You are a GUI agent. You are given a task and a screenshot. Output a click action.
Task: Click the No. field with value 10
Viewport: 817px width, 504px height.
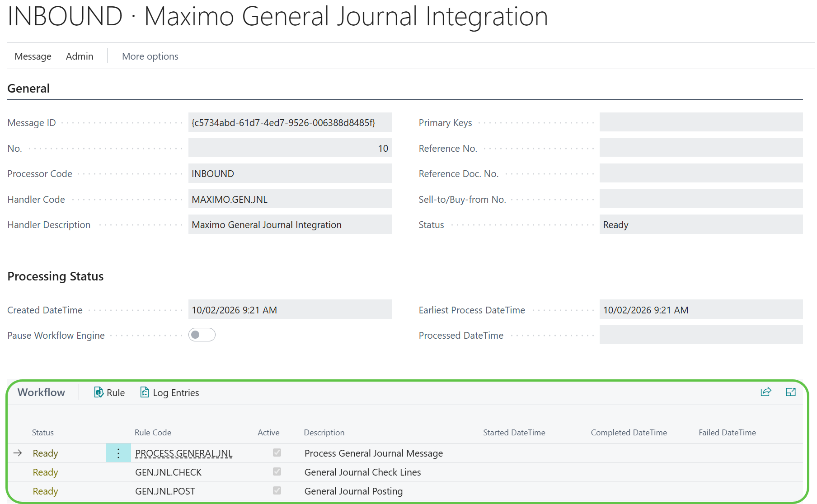pyautogui.click(x=290, y=148)
